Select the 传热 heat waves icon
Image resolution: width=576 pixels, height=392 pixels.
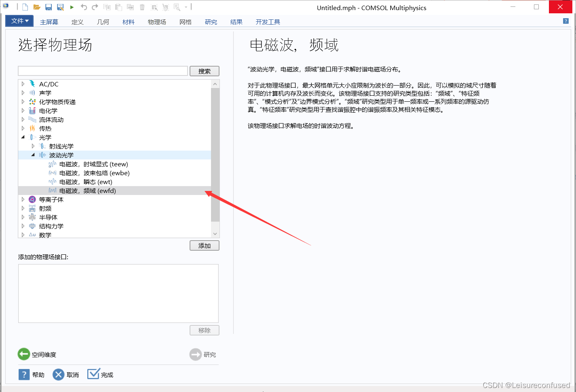(x=32, y=128)
